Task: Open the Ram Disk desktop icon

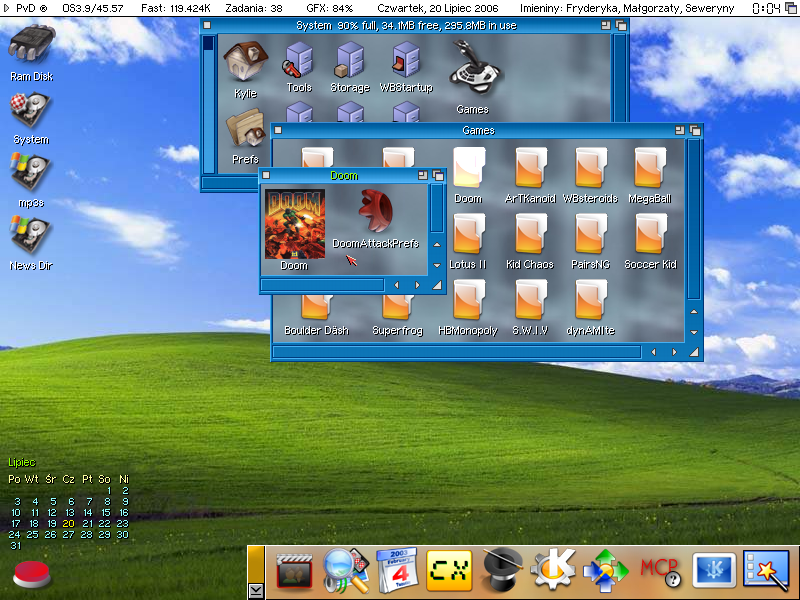Action: point(32,46)
